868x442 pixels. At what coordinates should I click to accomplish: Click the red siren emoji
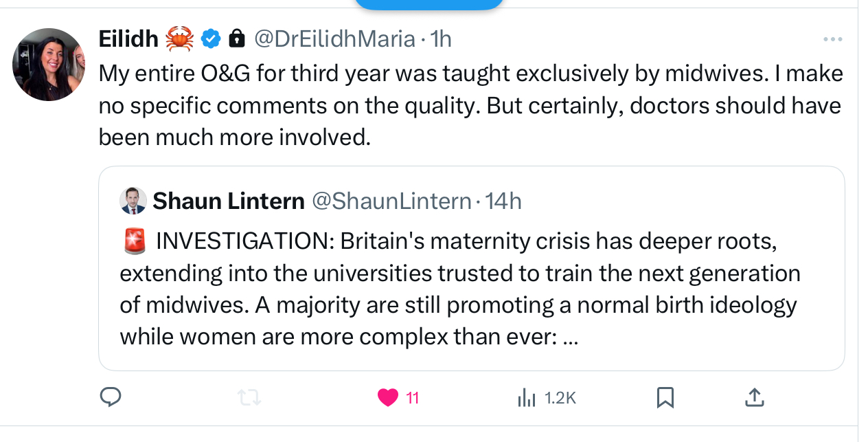(x=133, y=241)
